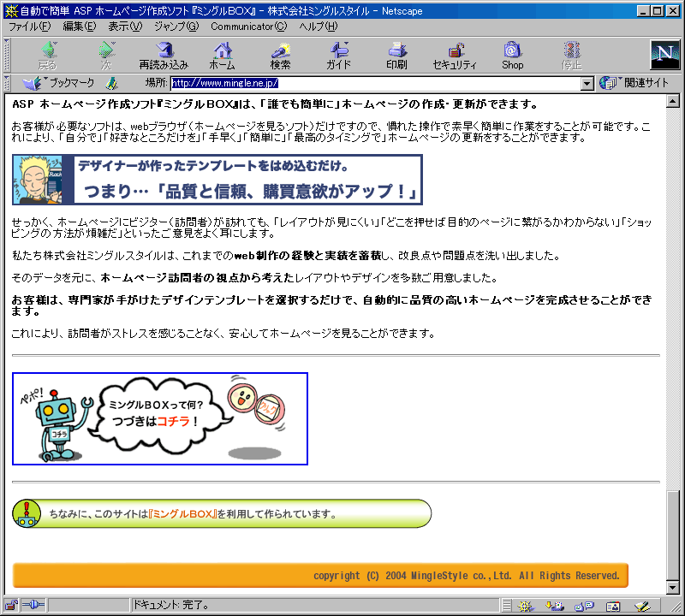Open the ファイル(F) menu
Screen dimensions: 685x616
pos(29,27)
